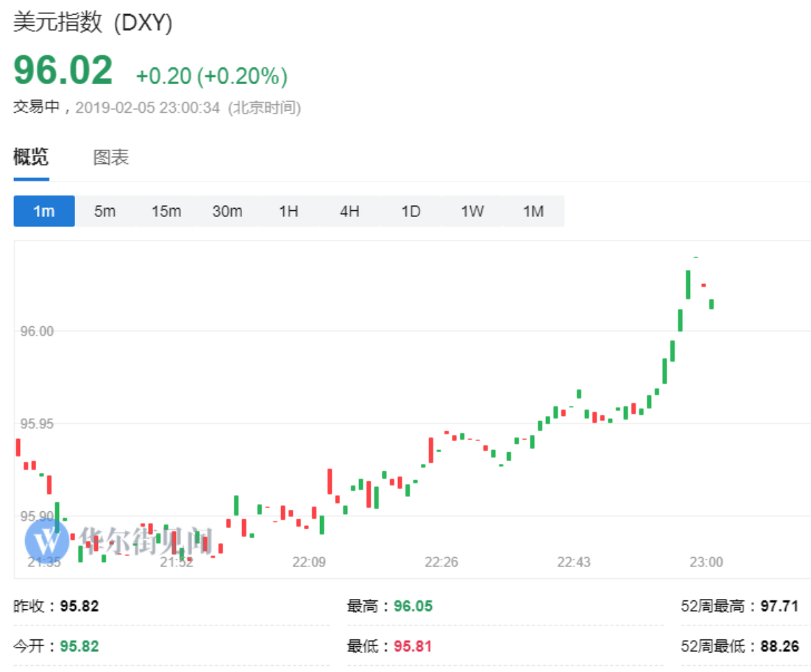Click the current price 96.02
This screenshot has height=672, width=811.
(63, 70)
